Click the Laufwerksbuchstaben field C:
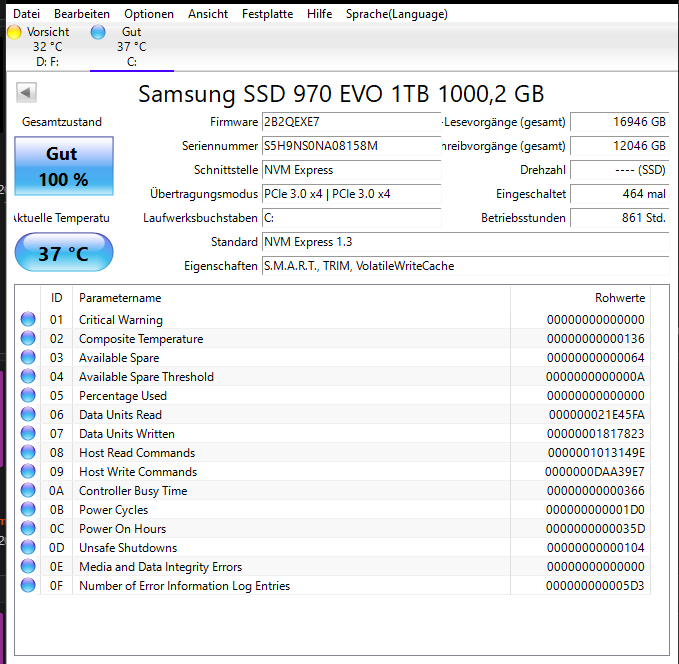The height and width of the screenshot is (664, 679). coord(352,218)
